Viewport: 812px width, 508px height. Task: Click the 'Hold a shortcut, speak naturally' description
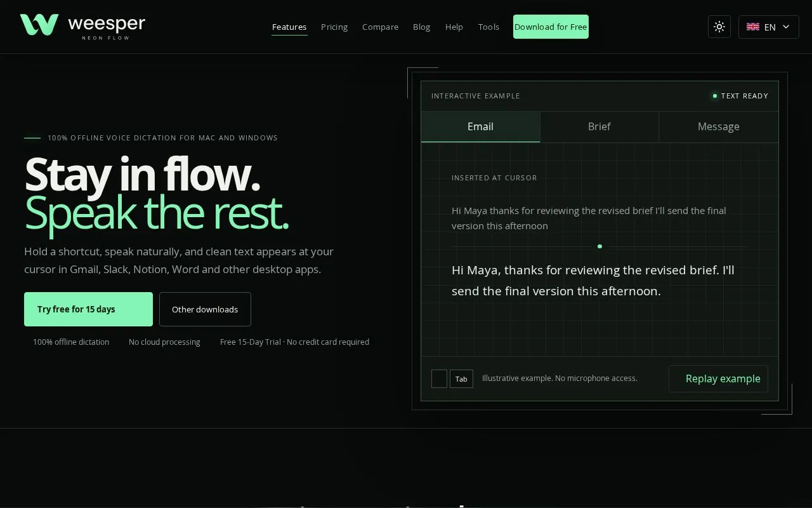(179, 260)
